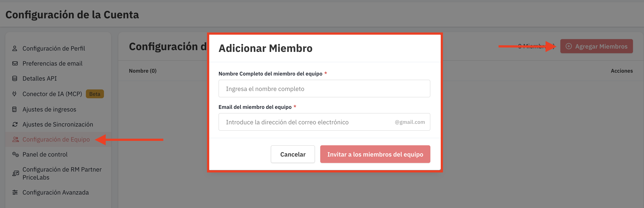The height and width of the screenshot is (208, 644).
Task: Click the RM Partner PriceLabs icon
Action: pos(15,173)
